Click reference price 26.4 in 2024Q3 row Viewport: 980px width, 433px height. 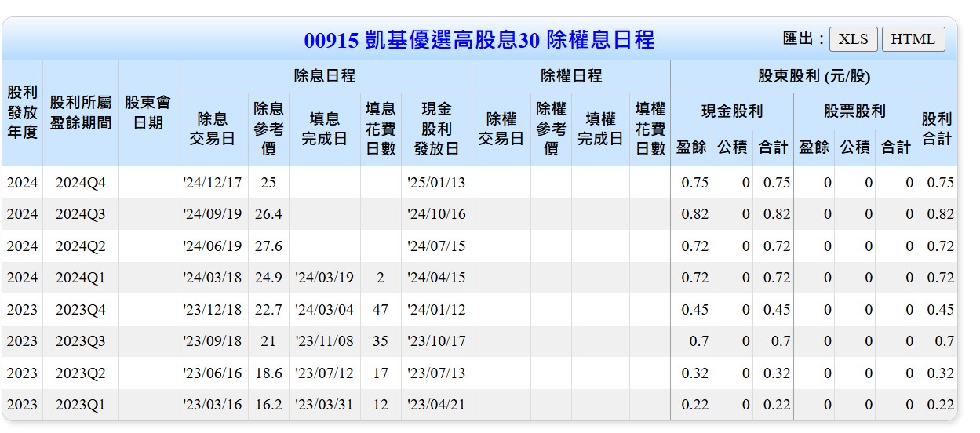[268, 214]
